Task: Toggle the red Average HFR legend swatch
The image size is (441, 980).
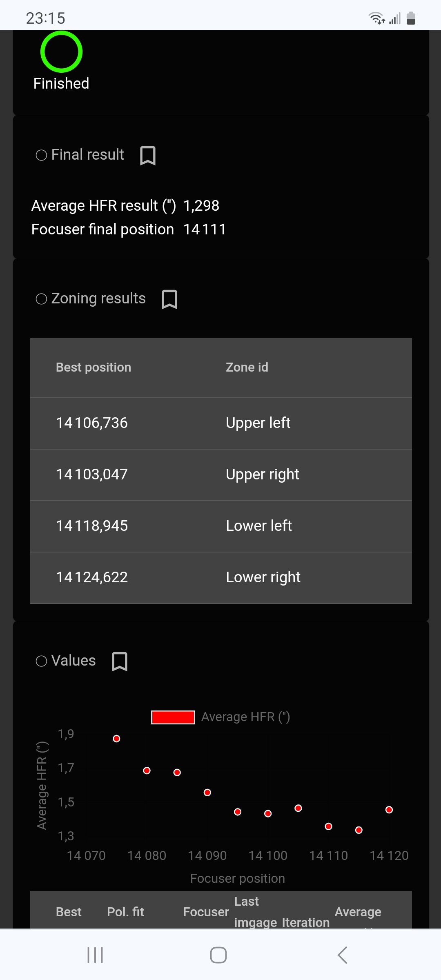Action: 173,717
